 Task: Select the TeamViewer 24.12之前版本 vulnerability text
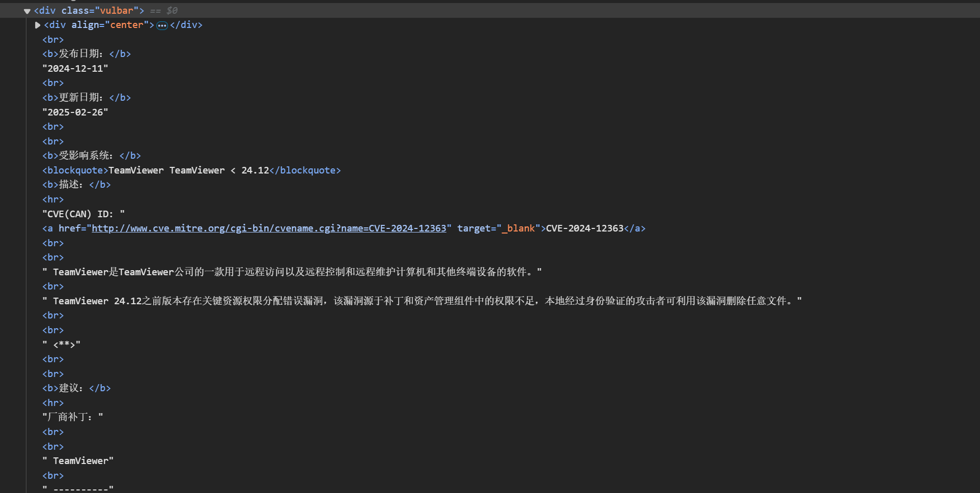(422, 301)
